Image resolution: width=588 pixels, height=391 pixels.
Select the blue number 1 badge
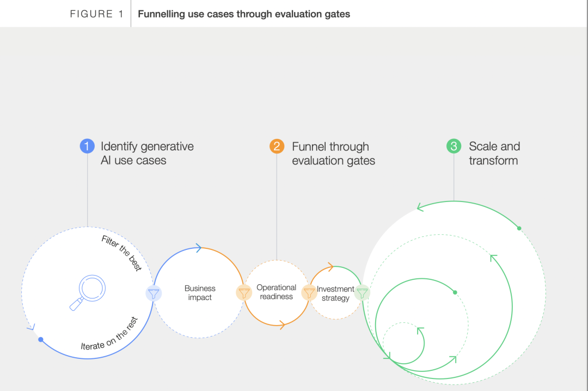(87, 146)
